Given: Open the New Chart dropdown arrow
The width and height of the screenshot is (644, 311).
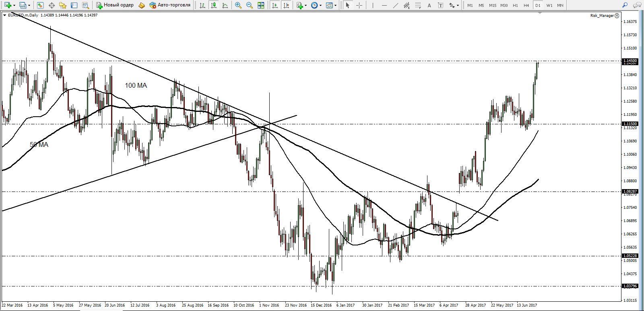Looking at the screenshot, I should 14,6.
